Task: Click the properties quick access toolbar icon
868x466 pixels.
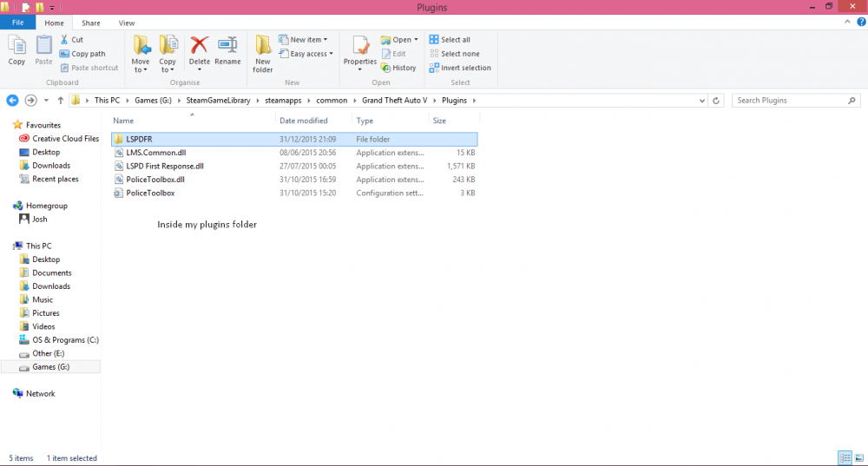Action: click(x=26, y=7)
